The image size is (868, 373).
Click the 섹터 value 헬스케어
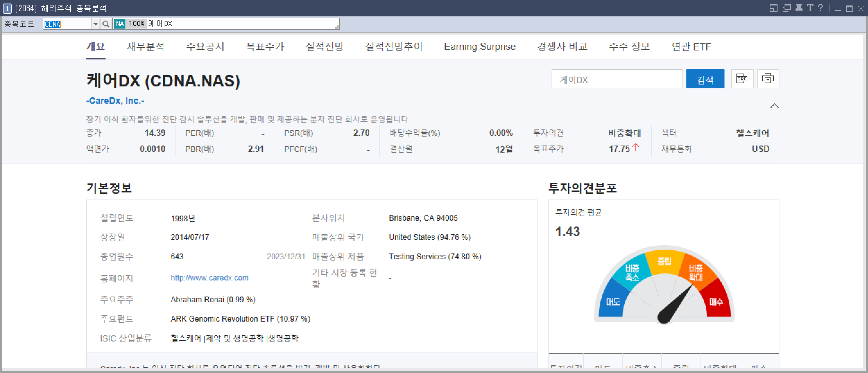point(752,133)
